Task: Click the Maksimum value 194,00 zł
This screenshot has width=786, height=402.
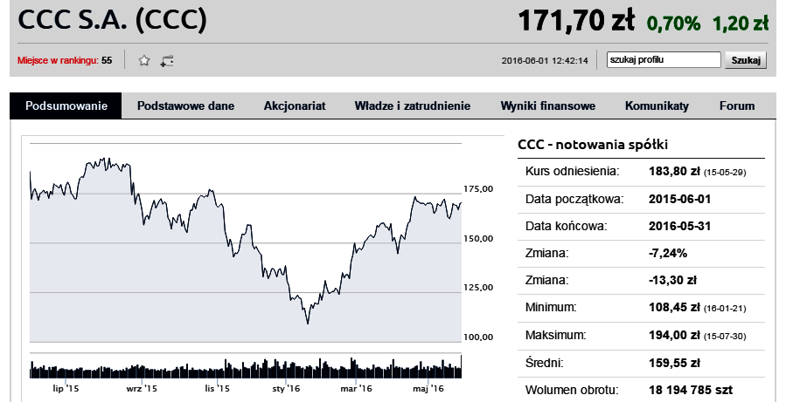Action: [x=676, y=335]
